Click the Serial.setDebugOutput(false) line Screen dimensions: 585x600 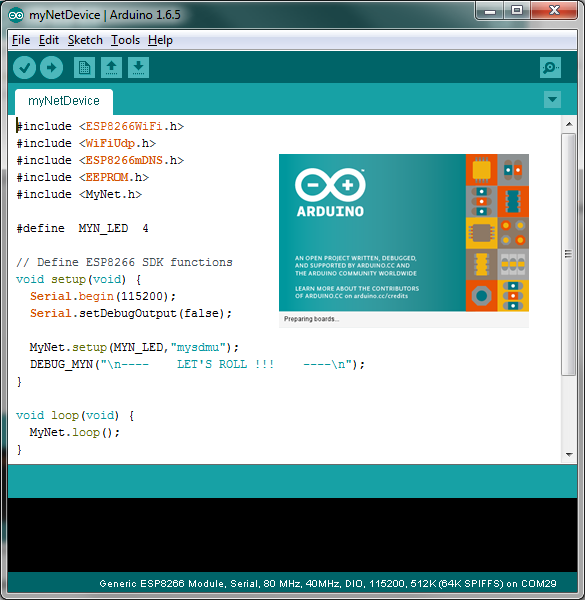pos(131,313)
